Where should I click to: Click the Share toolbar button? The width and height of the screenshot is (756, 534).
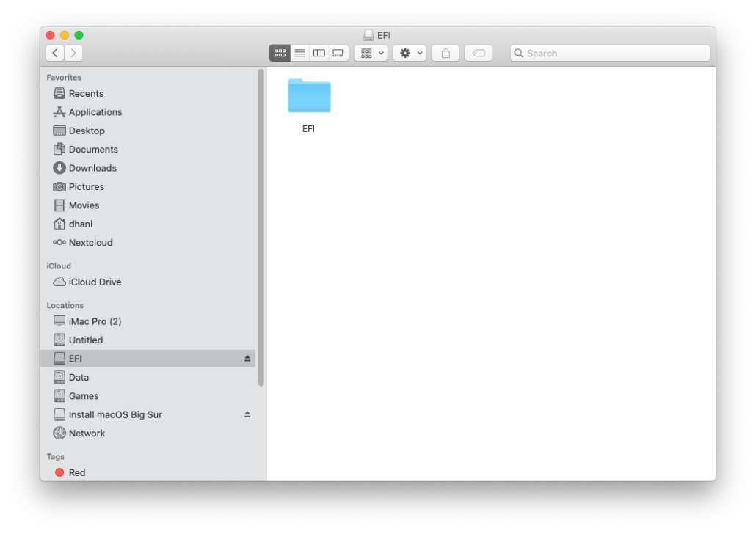445,53
